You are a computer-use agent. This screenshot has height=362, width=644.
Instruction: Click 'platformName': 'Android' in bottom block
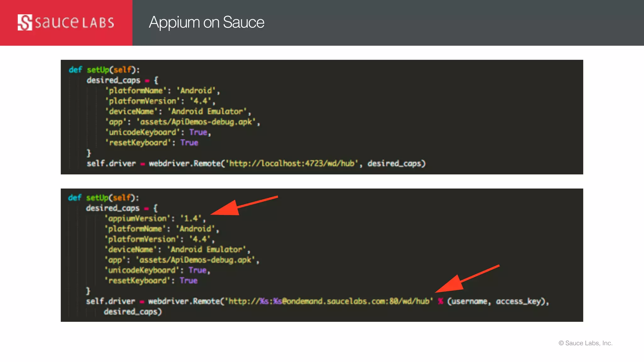click(x=162, y=229)
